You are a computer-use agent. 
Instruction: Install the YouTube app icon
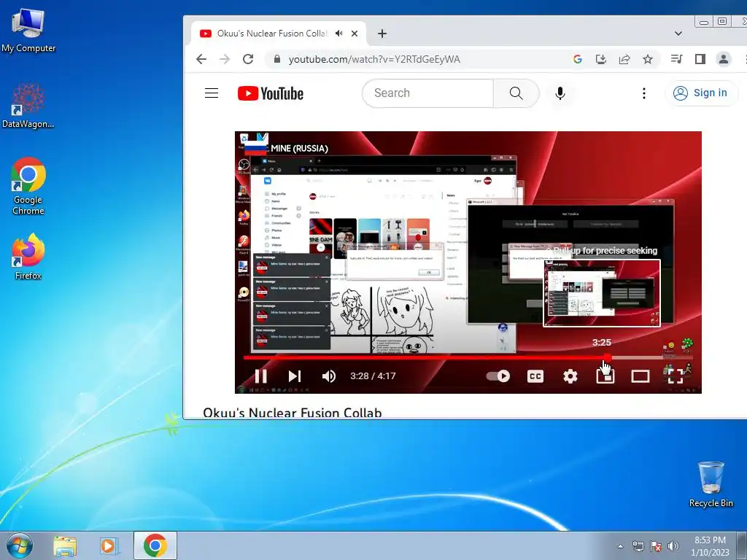(x=601, y=59)
